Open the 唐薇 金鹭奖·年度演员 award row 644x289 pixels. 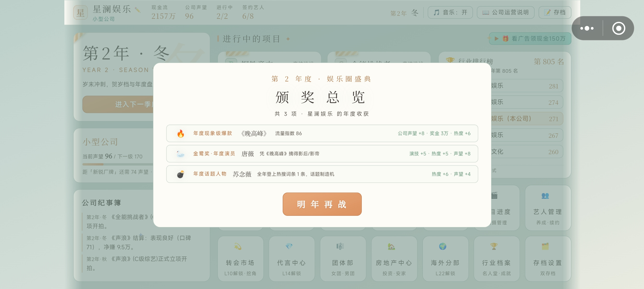[x=322, y=154]
